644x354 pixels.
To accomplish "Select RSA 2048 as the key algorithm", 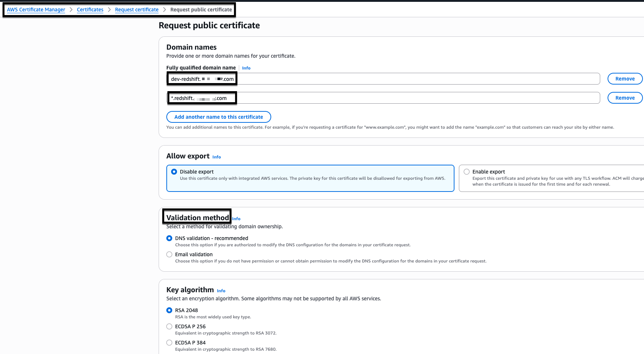I will point(169,310).
